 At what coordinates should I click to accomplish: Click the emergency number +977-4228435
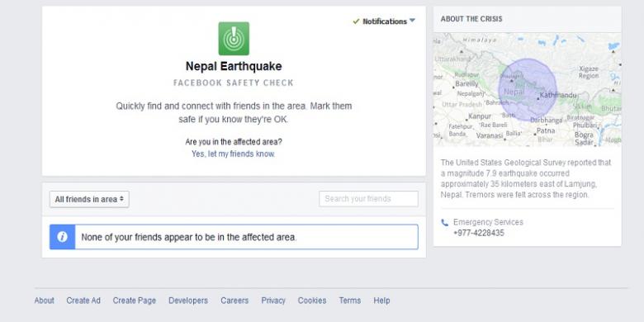(479, 234)
